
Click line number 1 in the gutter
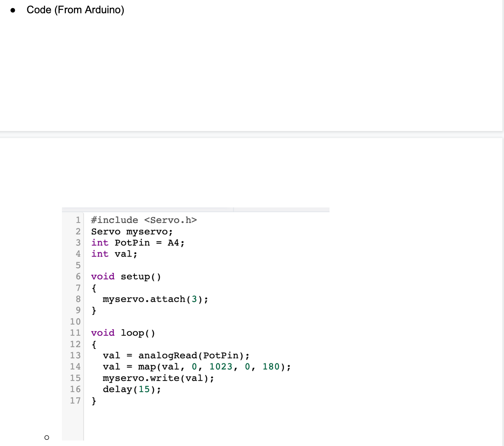click(x=78, y=220)
